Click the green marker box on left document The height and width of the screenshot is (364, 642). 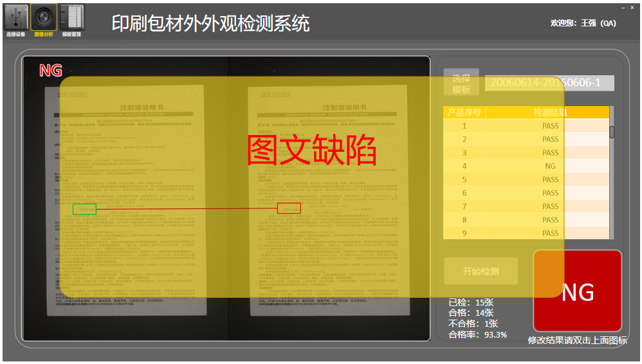click(84, 209)
